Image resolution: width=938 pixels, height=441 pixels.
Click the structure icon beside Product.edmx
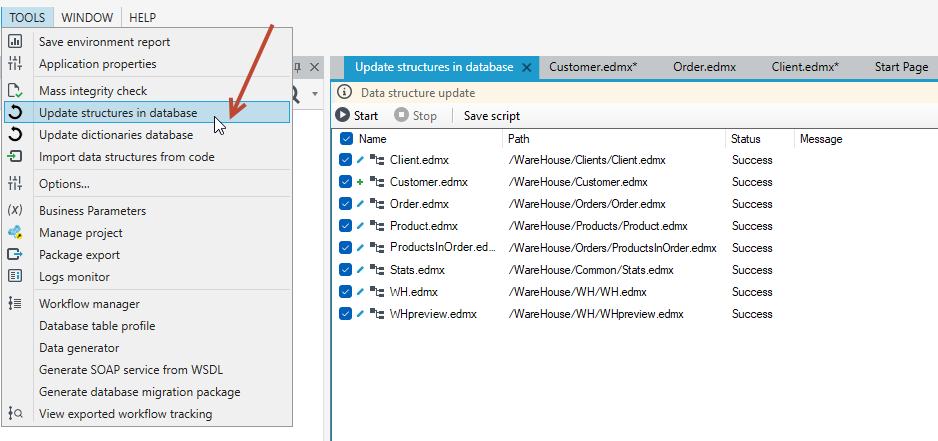coord(376,226)
